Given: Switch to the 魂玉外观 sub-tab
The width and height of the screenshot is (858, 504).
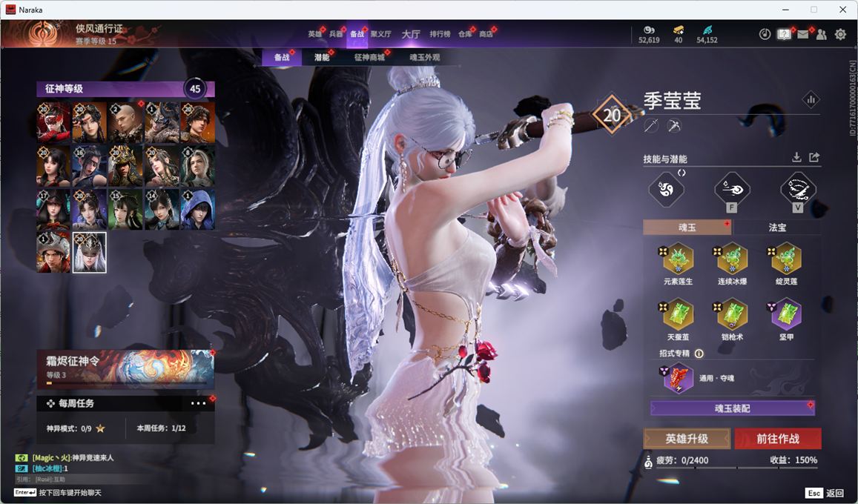Looking at the screenshot, I should [x=425, y=57].
